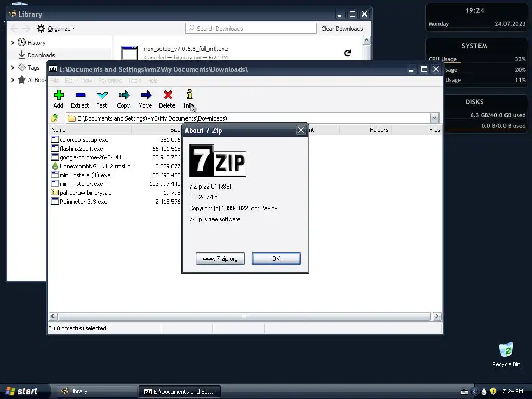Click the Back arrow in Library toolbar
The width and height of the screenshot is (532, 399).
click(x=15, y=29)
